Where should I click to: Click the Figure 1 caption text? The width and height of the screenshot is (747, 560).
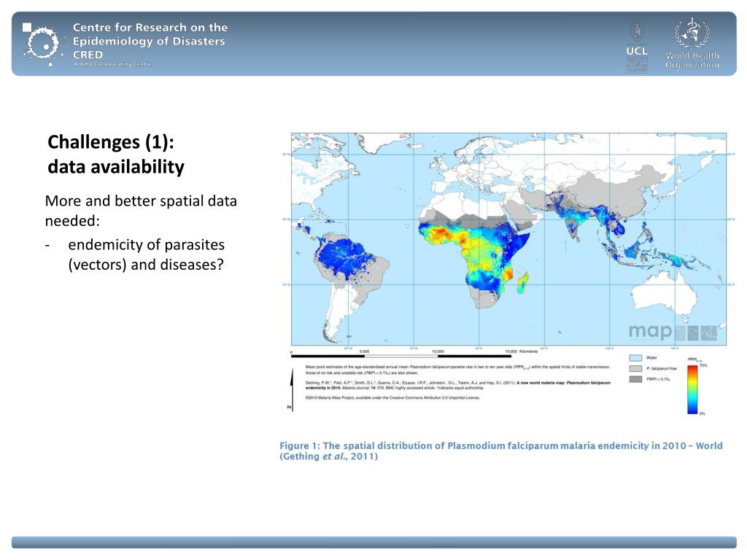coord(500,451)
